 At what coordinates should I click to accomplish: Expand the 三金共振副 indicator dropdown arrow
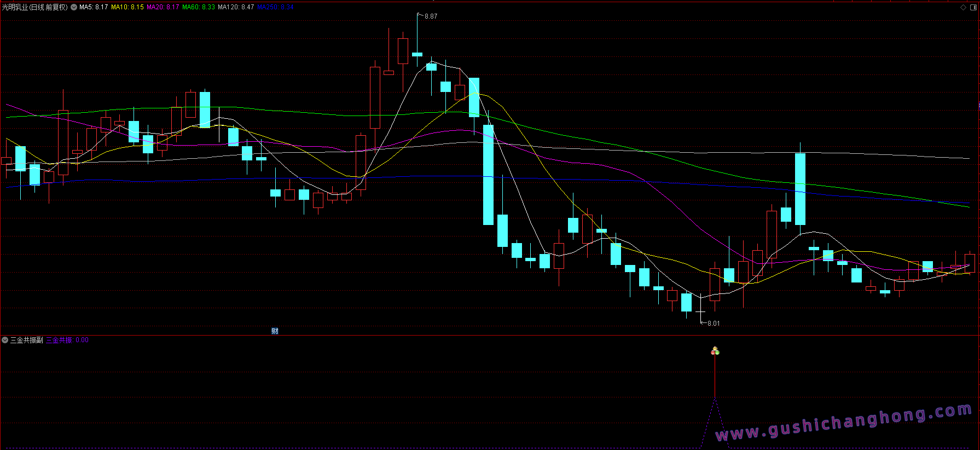[5, 340]
